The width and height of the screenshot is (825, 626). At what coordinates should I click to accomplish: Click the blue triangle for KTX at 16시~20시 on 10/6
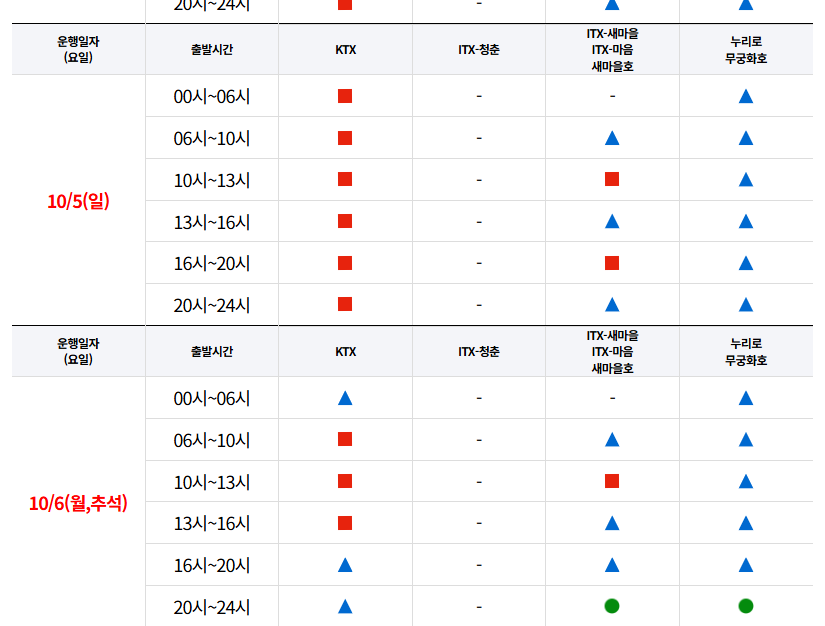pyautogui.click(x=344, y=565)
